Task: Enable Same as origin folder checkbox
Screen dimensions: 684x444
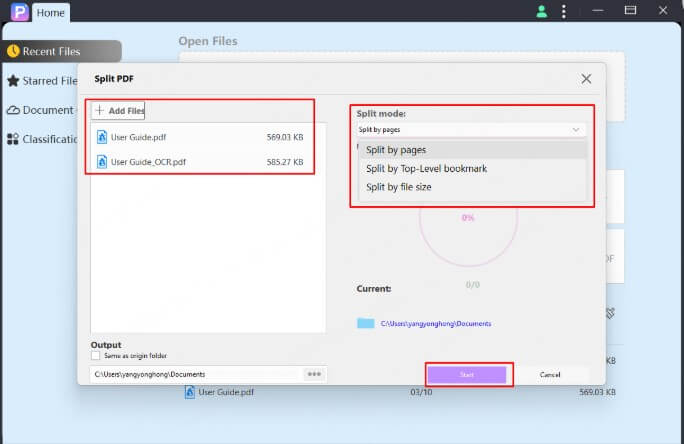Action: [x=96, y=355]
